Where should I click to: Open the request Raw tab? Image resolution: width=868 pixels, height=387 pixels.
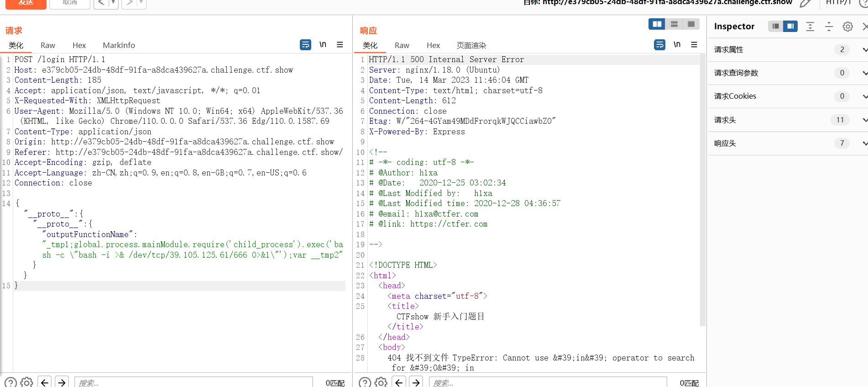coord(48,45)
